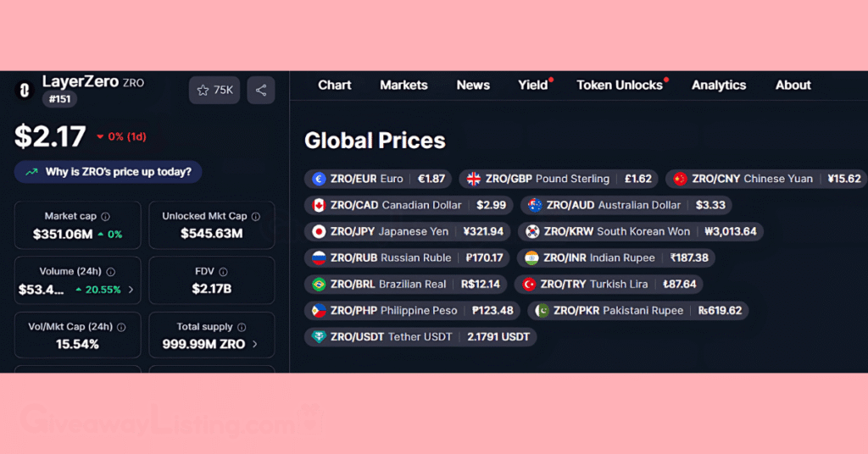Switch to the Markets tab
Screen dimensions: 868x454
403,86
